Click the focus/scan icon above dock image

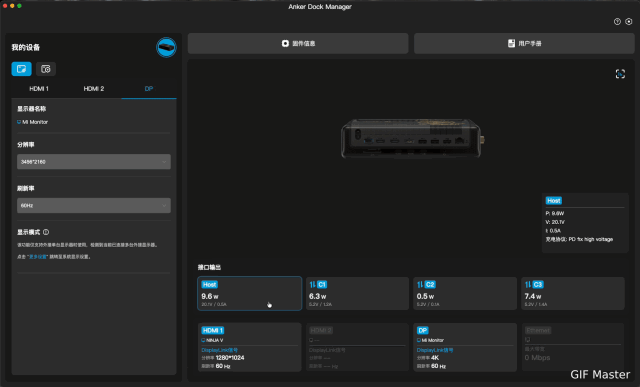click(620, 74)
